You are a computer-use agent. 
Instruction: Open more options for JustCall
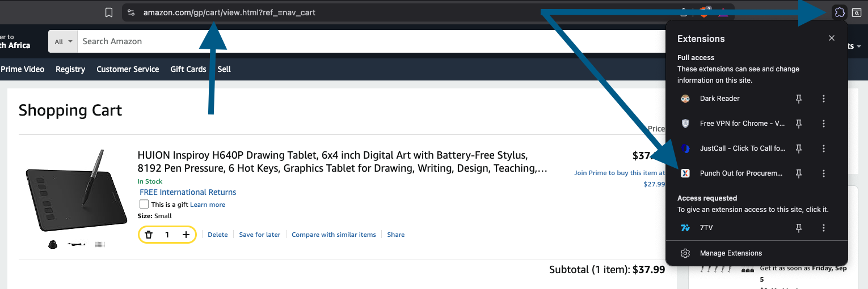(x=824, y=148)
